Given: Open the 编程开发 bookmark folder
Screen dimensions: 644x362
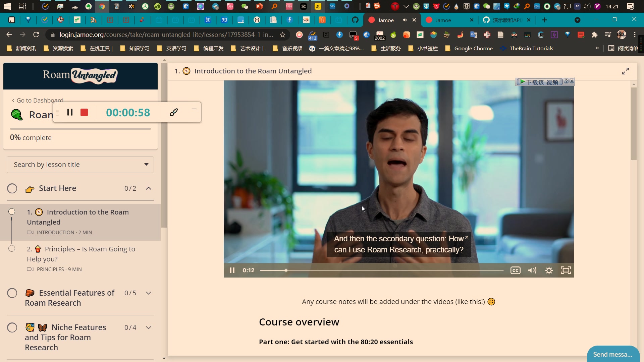Looking at the screenshot, I should coord(209,48).
